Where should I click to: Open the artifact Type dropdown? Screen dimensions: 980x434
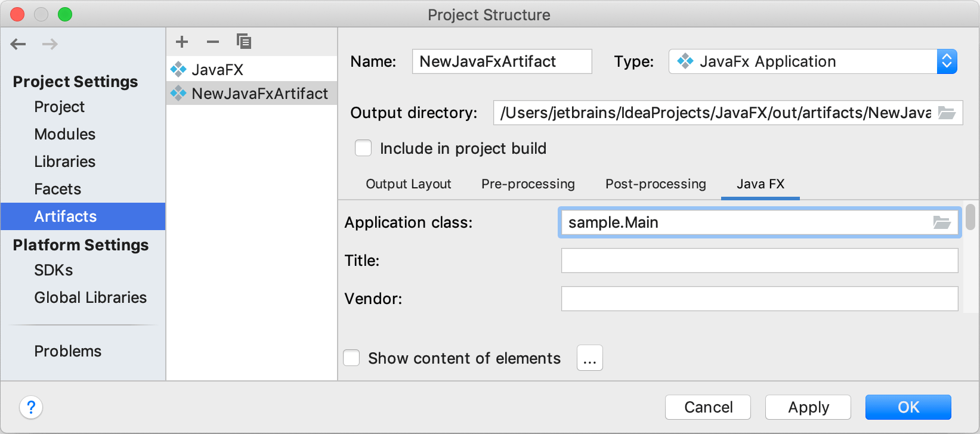[947, 61]
